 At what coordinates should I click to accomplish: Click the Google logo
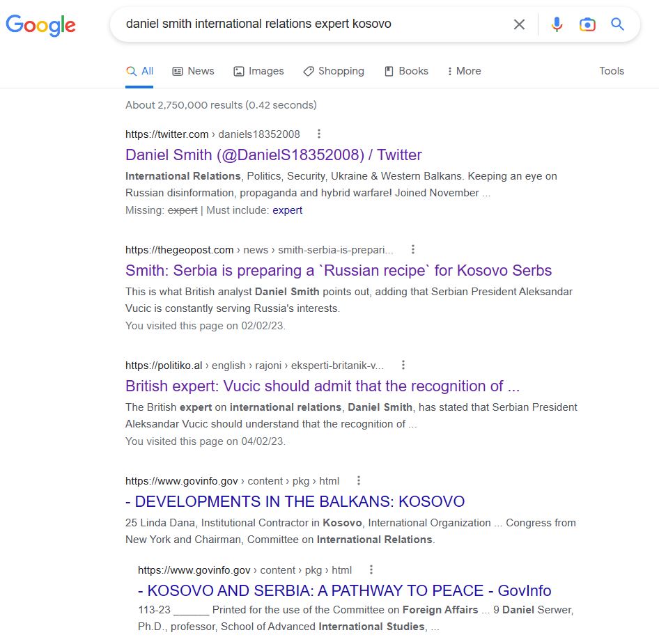(x=41, y=25)
